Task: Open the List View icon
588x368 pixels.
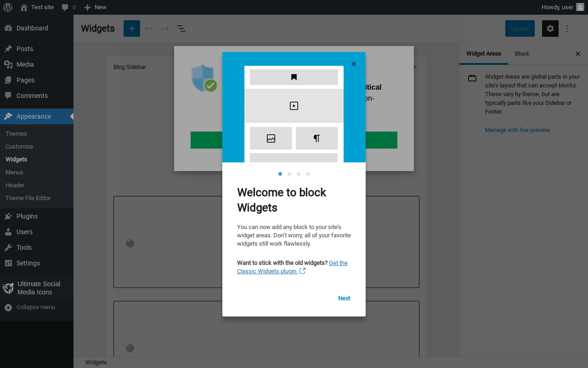Action: click(181, 29)
